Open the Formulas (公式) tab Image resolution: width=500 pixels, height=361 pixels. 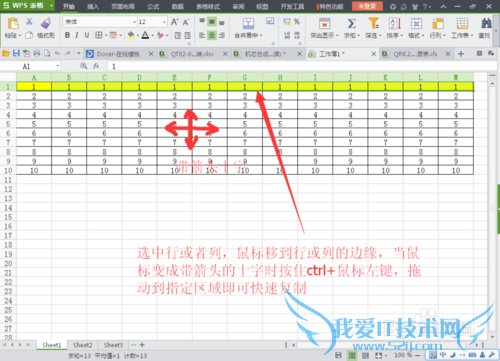[153, 6]
